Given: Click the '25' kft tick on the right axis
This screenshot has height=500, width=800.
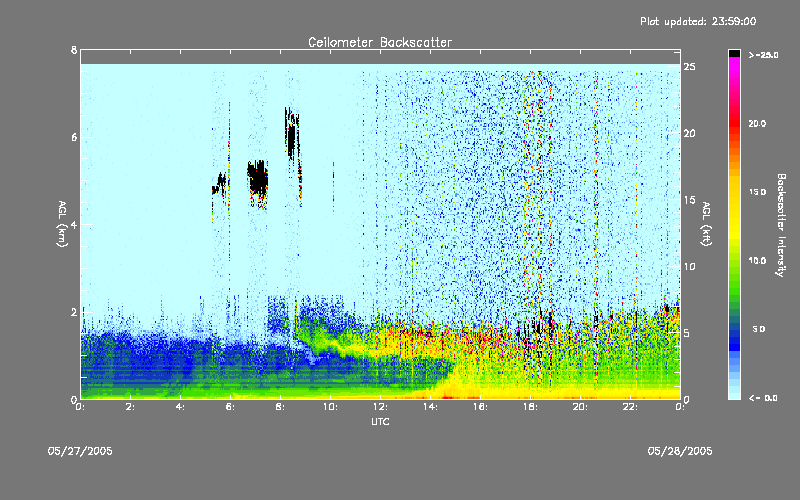Looking at the screenshot, I should point(689,67).
